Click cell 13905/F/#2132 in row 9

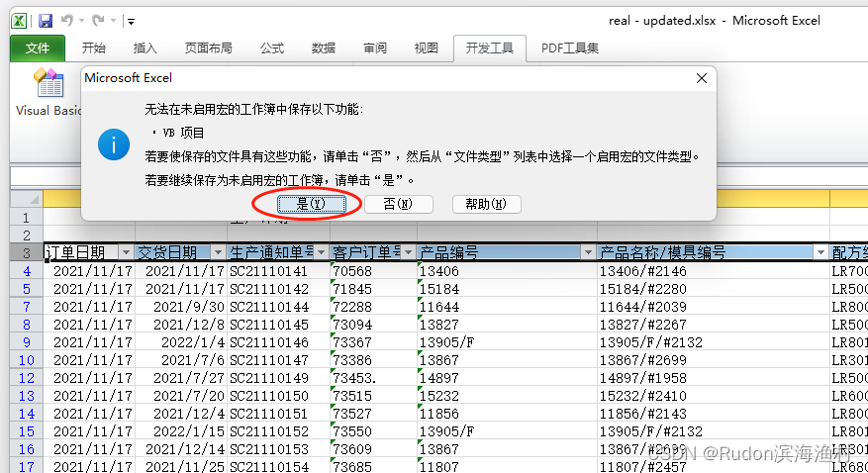[714, 342]
